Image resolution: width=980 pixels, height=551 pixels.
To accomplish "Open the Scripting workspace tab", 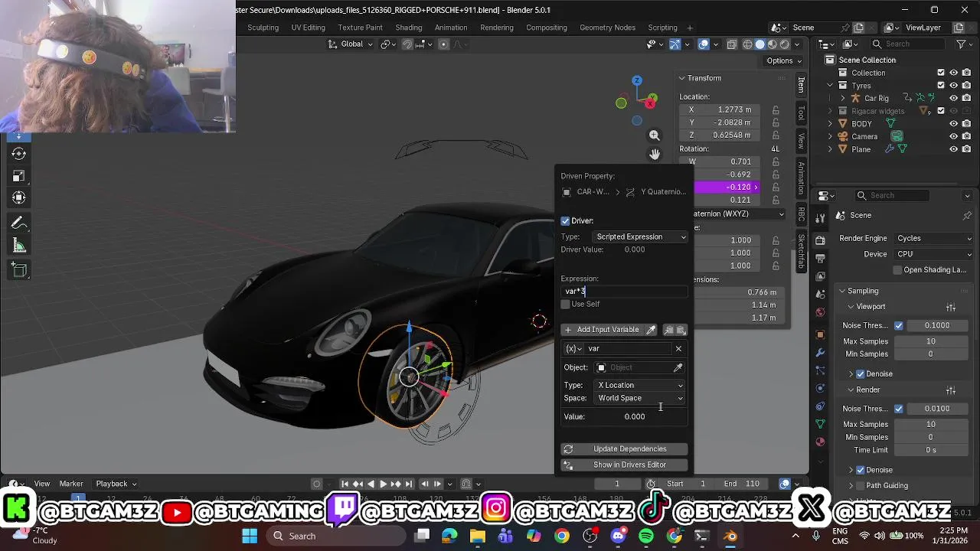I will [662, 28].
